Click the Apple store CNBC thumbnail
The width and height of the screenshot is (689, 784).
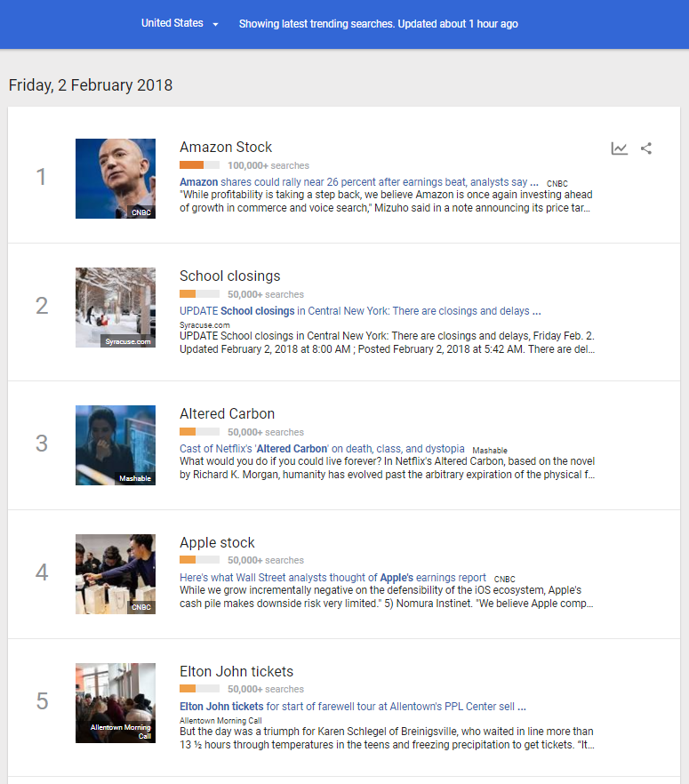pyautogui.click(x=116, y=574)
